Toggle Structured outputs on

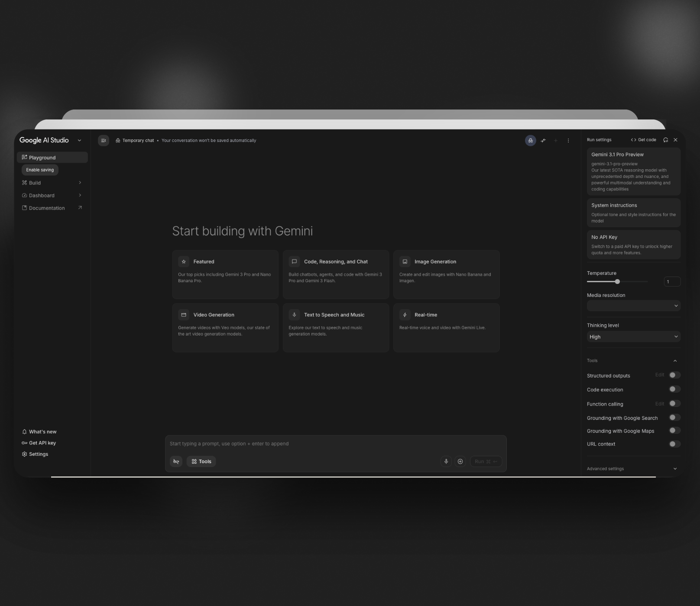(674, 375)
